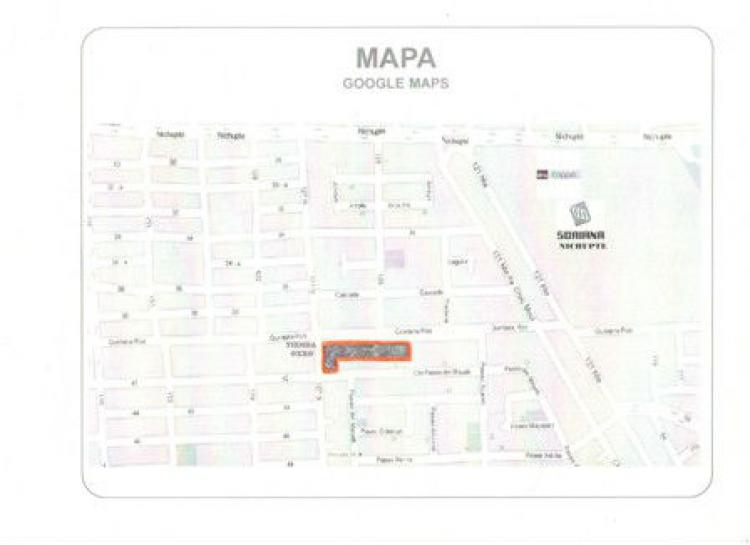Click the orange highlighted property block
The image size is (750, 545).
click(366, 357)
